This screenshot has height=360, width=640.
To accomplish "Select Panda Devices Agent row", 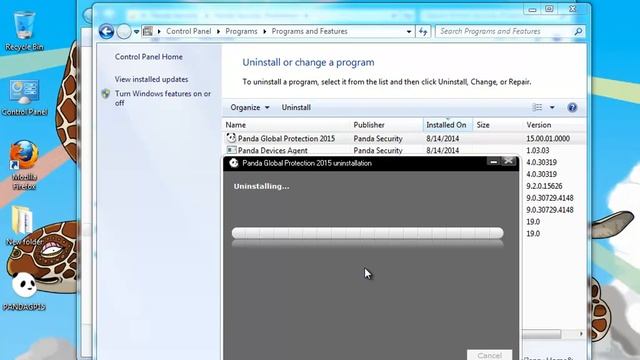I will click(404, 150).
